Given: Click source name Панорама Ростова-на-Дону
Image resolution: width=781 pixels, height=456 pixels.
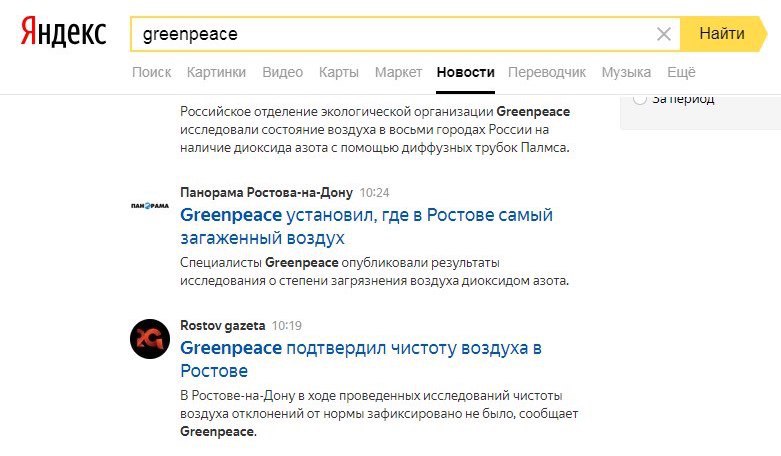Looking at the screenshot, I should coord(266,193).
